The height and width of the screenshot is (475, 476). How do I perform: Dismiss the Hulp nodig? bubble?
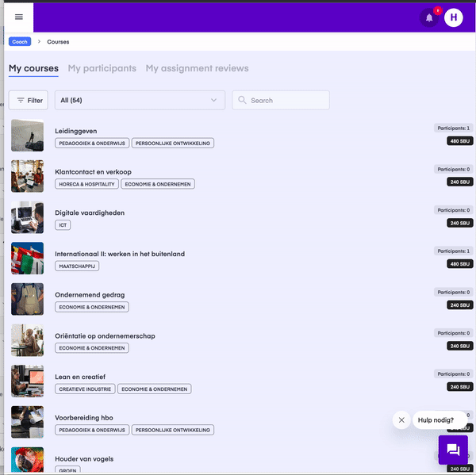401,420
